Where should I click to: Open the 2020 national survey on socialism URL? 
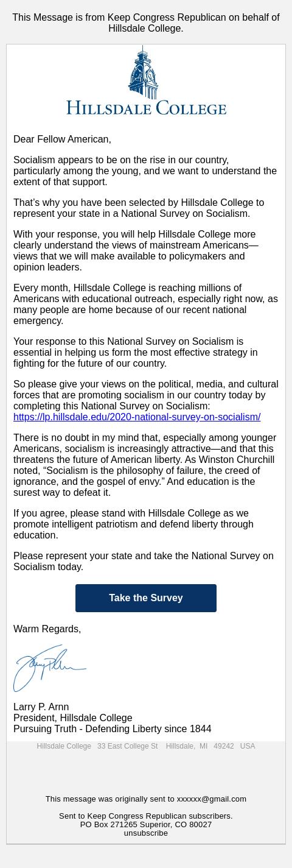tap(137, 417)
